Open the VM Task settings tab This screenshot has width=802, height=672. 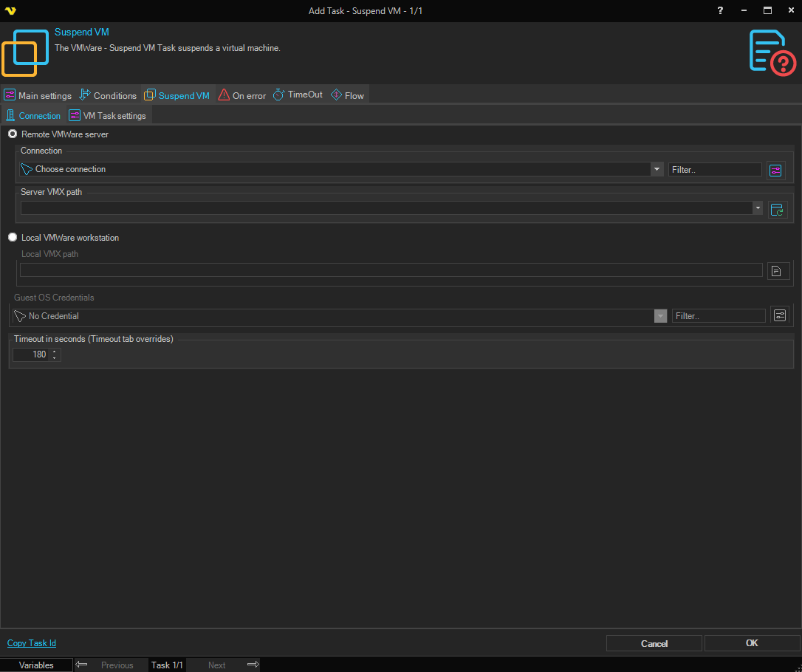107,116
